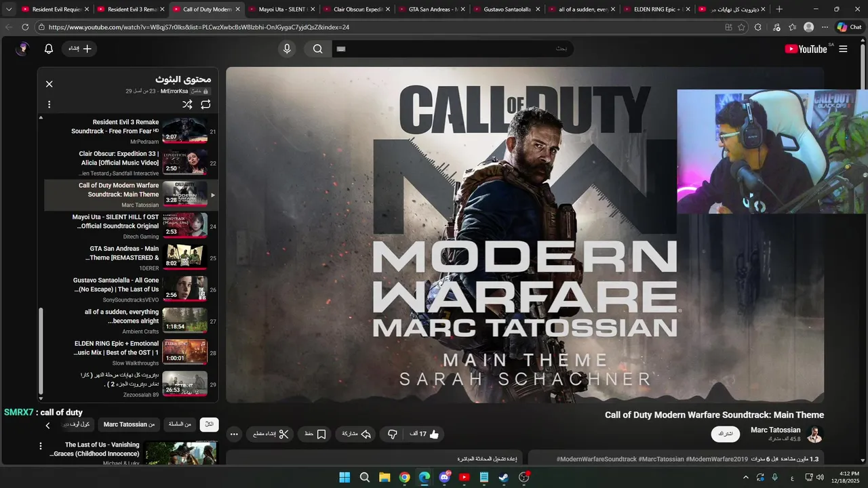Select the 'الكل' filter chip
868x488 pixels.
210,424
